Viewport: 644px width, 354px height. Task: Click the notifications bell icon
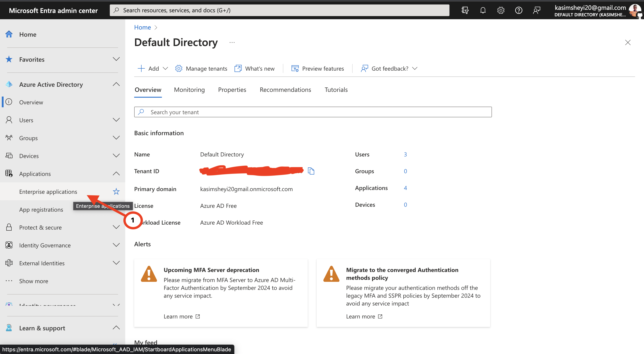tap(483, 10)
